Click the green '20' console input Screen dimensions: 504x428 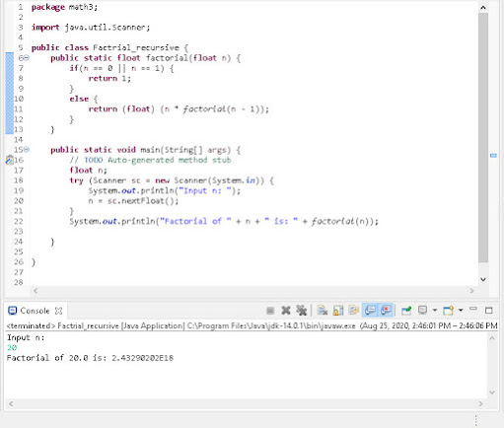(12, 348)
